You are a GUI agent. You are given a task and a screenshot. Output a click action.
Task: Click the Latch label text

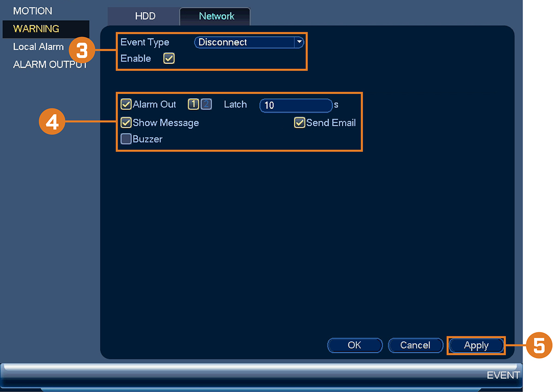point(235,105)
